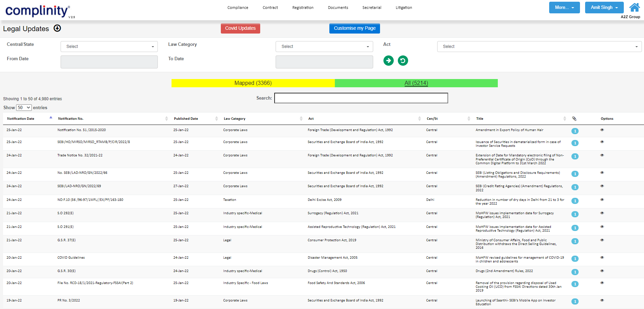Screen dimensions: 644x309
Task: Click inside the Search field
Action: point(361,98)
